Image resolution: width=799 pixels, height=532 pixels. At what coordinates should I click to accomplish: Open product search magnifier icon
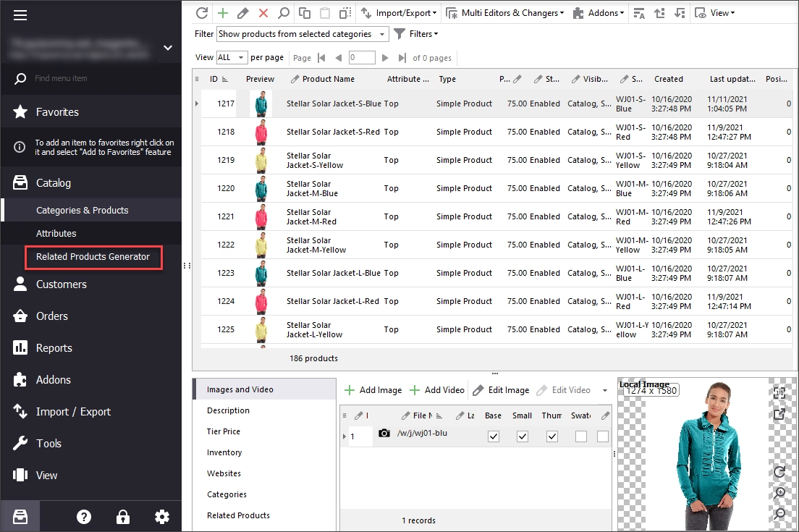[x=284, y=13]
